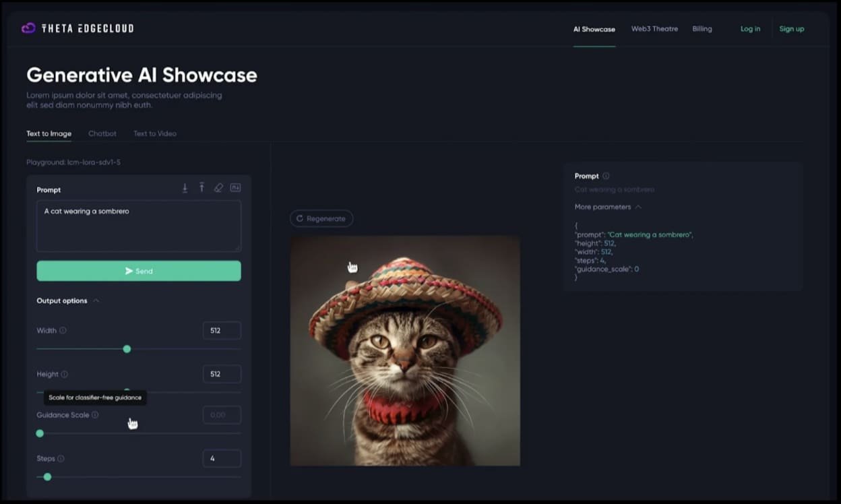Open the Text to Video tab
Screen dimensions: 841x504
[155, 133]
